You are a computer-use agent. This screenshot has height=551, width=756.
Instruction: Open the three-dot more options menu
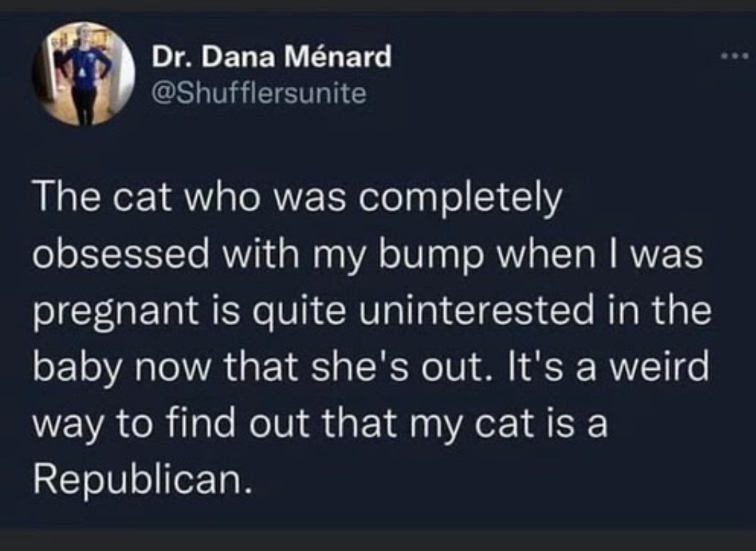(735, 56)
